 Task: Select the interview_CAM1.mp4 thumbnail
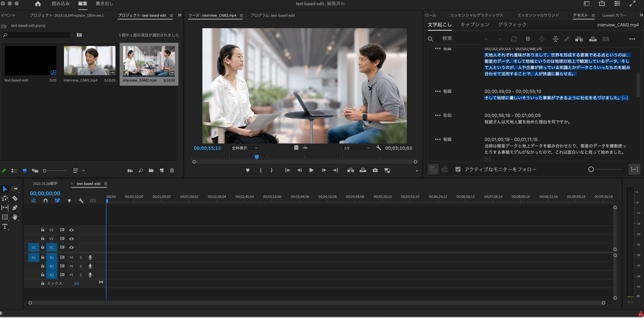coord(90,61)
